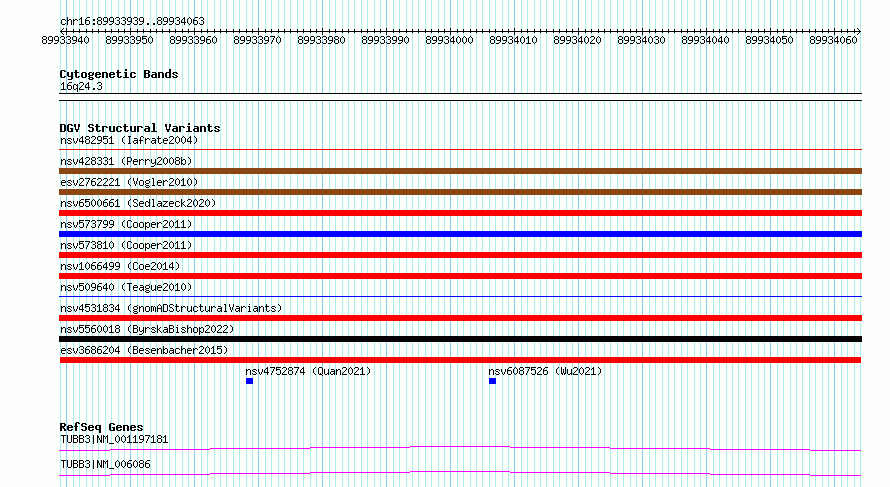Click small blue square for nsv4752874
Image resolution: width=890 pixels, height=487 pixels.
pyautogui.click(x=249, y=381)
